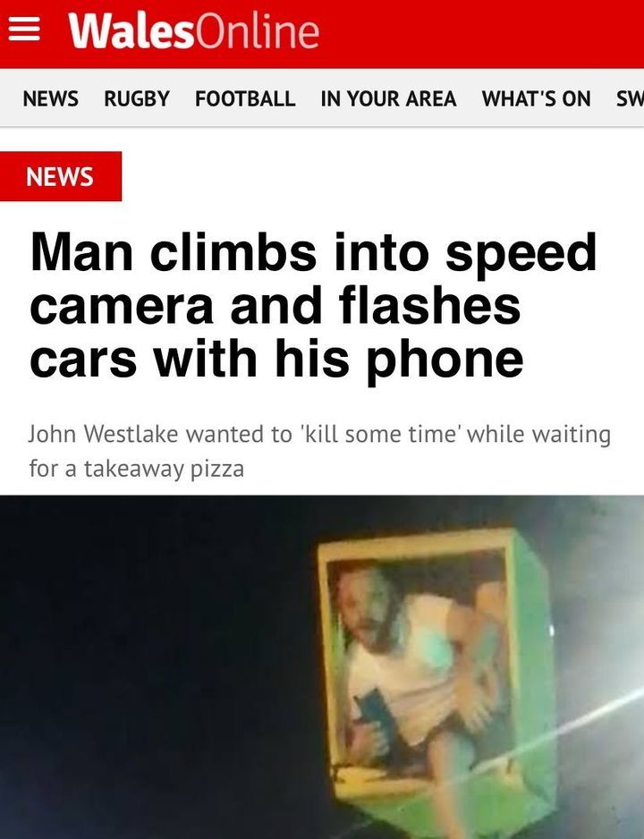The image size is (644, 839).
Task: Select the cut-off SW nav item
Action: [630, 99]
